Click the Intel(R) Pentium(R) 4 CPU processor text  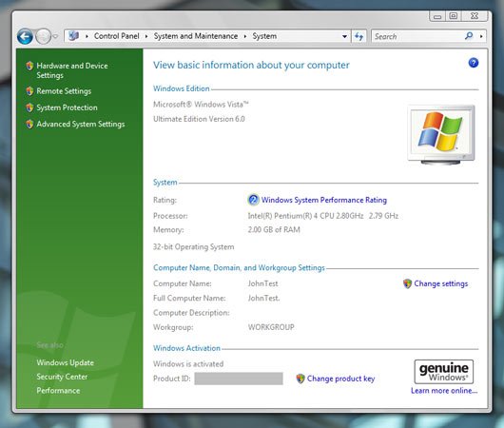coord(322,216)
